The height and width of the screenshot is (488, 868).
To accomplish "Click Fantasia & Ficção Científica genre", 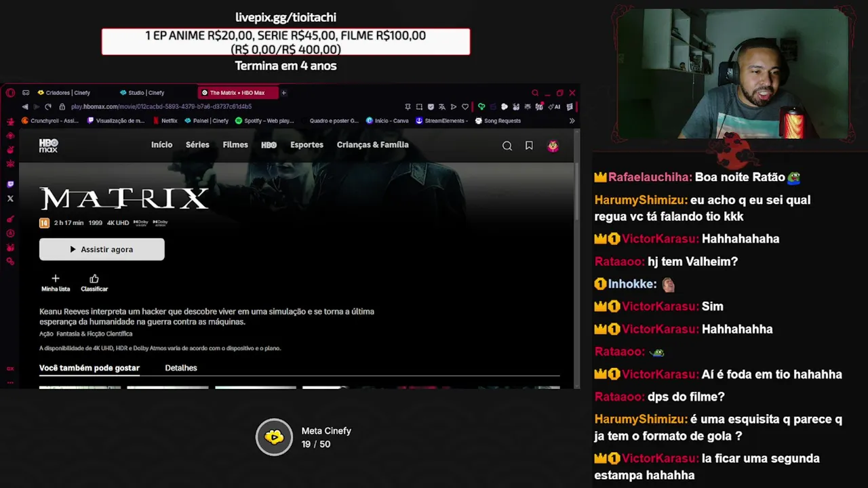I will (x=94, y=334).
